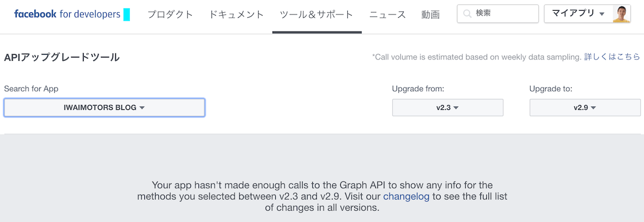Click the Search for App label
The image size is (644, 222).
[x=31, y=88]
